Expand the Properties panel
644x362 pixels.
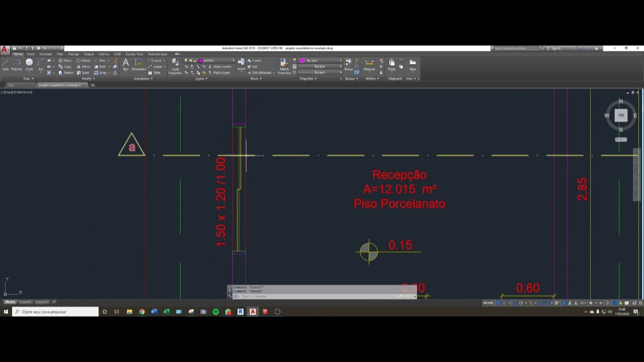pyautogui.click(x=308, y=78)
